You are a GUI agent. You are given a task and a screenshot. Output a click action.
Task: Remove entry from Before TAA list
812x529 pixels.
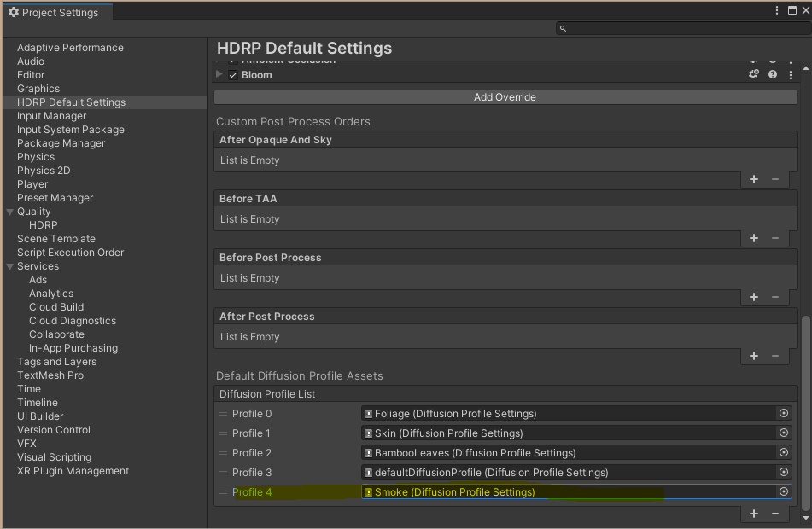[x=775, y=238]
